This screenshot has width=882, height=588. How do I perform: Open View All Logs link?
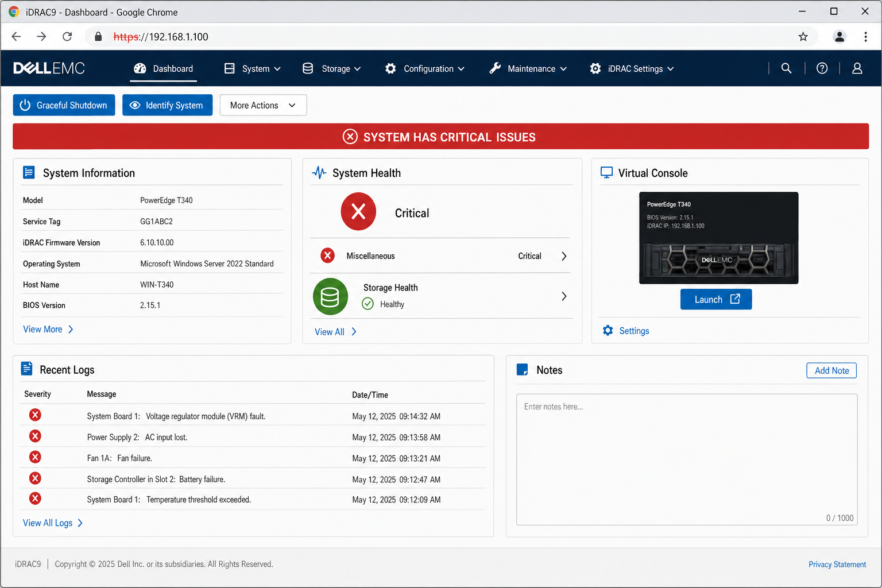click(x=53, y=523)
